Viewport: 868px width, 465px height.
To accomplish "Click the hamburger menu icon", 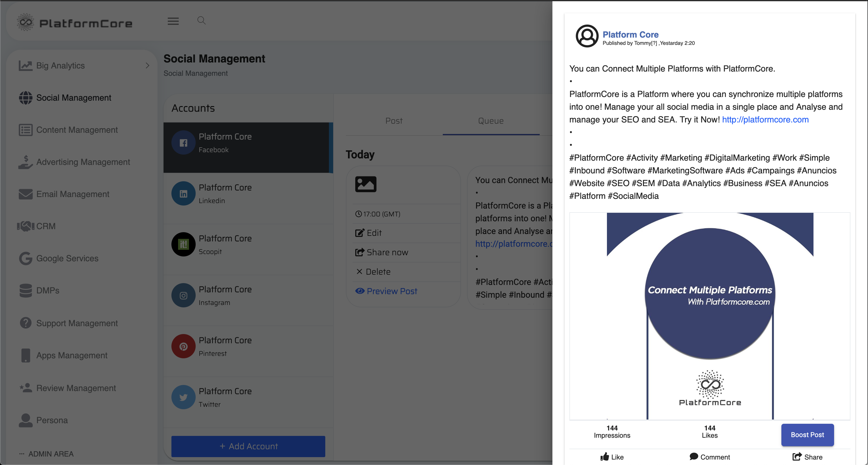I will (173, 21).
